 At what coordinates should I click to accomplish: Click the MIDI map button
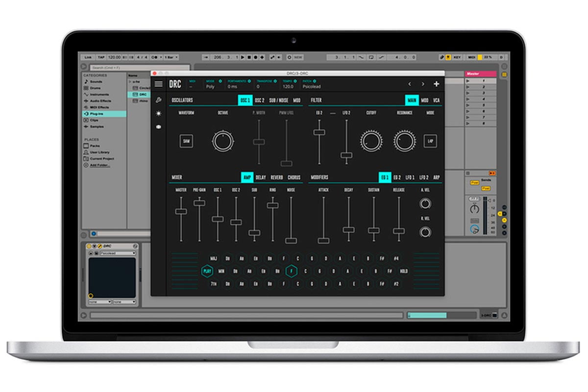(471, 57)
